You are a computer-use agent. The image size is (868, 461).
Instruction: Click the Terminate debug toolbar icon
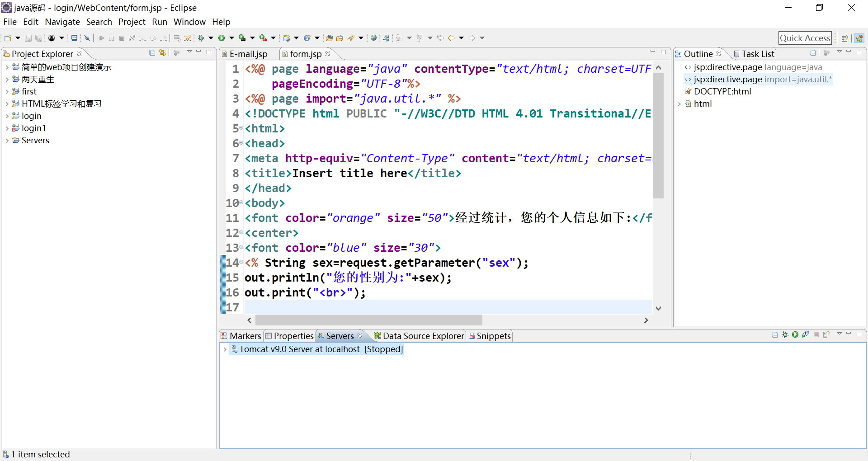pos(122,38)
